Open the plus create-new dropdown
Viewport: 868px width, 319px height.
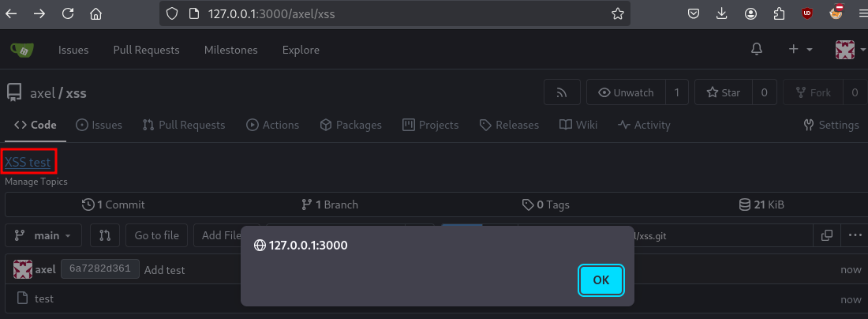pyautogui.click(x=800, y=50)
